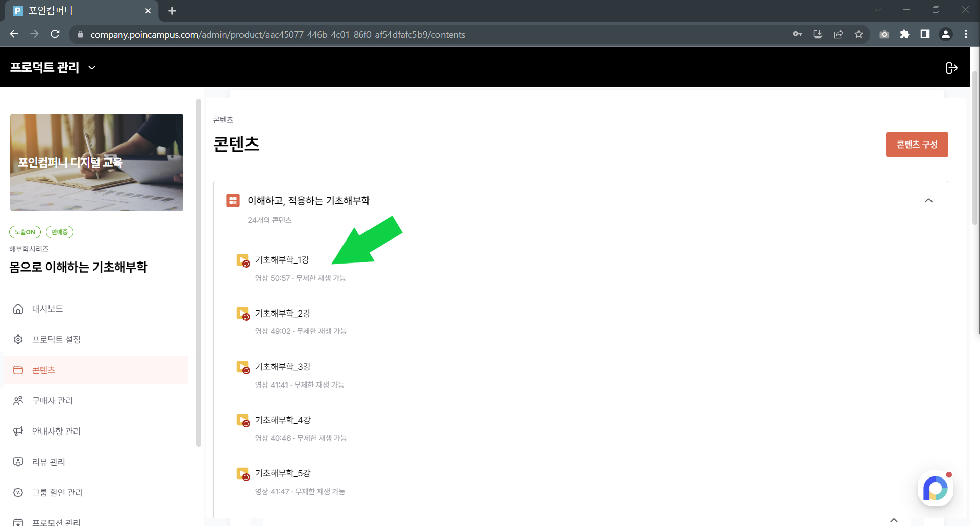The image size is (980, 526).
Task: Go to 대시보드 in the sidebar
Action: pyautogui.click(x=96, y=309)
